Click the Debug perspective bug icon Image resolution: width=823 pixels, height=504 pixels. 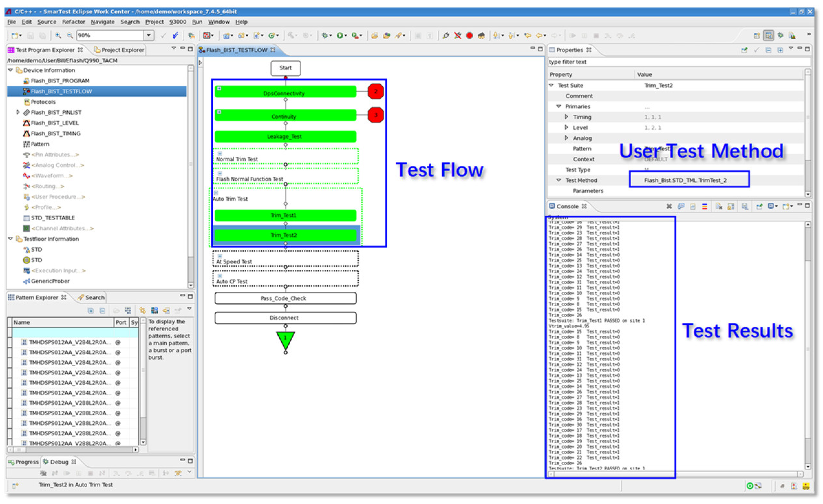(x=780, y=36)
